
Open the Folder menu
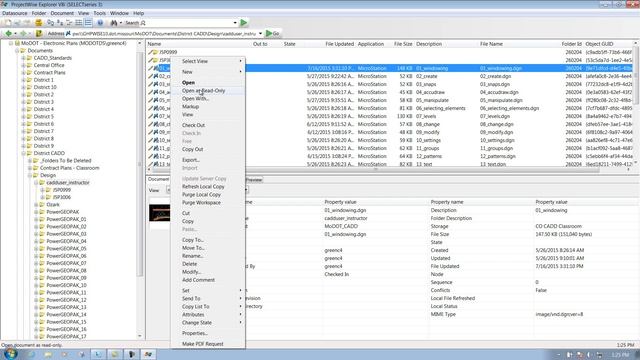click(39, 13)
